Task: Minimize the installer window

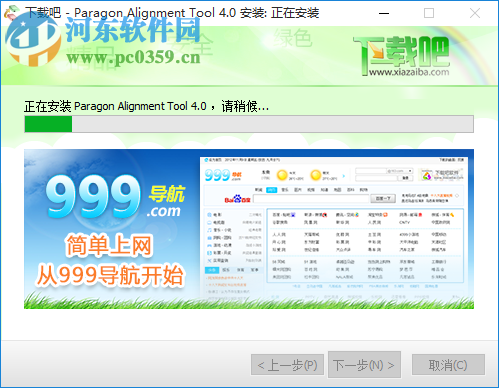Action: pos(384,13)
